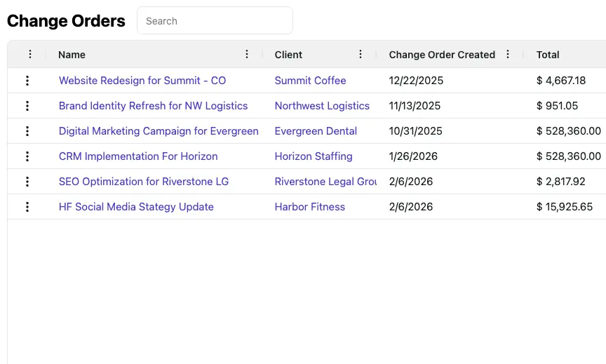This screenshot has width=606, height=364.
Task: Open HF Social Media Stategy Update
Action: [136, 207]
